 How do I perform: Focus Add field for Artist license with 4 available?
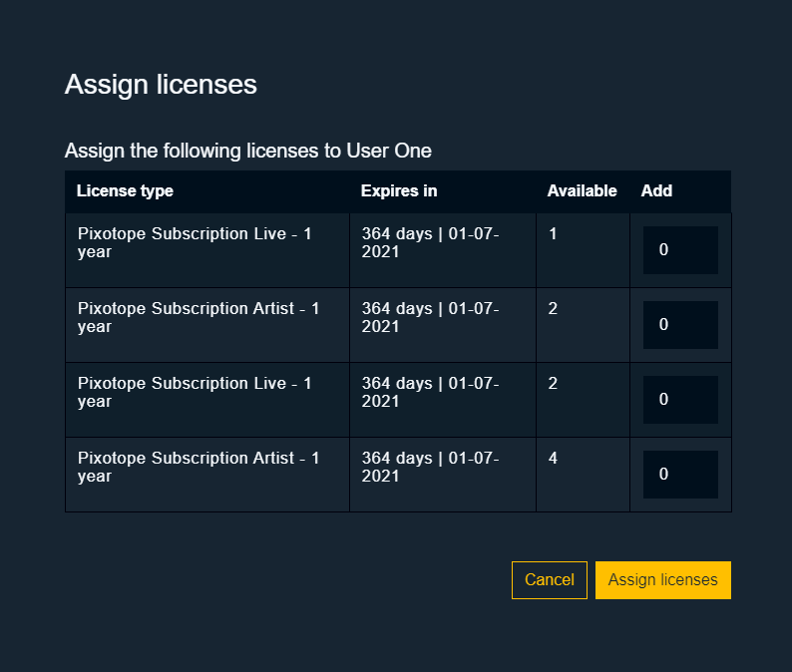pyautogui.click(x=680, y=474)
